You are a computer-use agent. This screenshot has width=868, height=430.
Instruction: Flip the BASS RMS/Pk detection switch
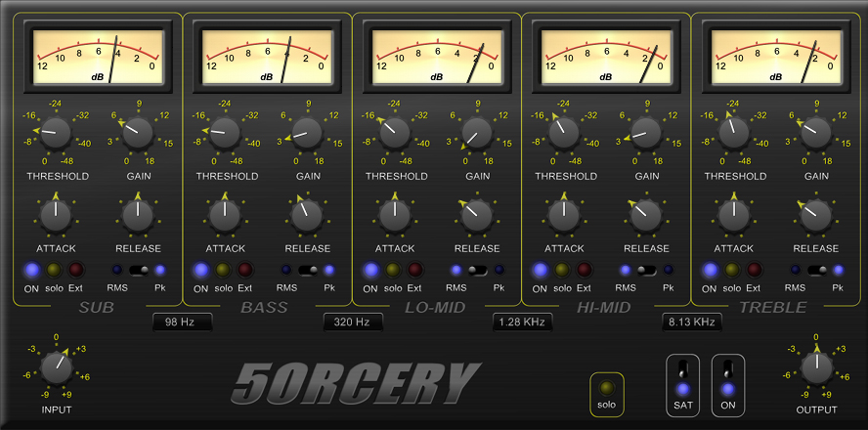(x=308, y=270)
